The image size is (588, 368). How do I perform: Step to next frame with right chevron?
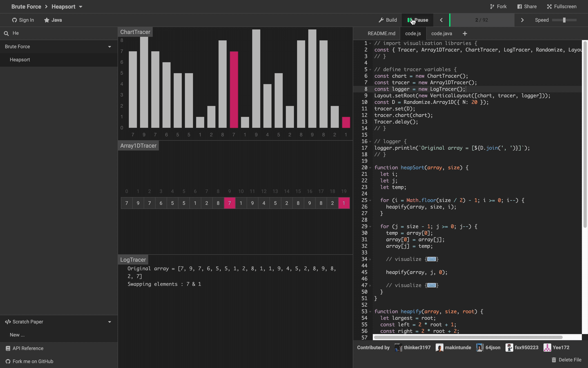[522, 20]
